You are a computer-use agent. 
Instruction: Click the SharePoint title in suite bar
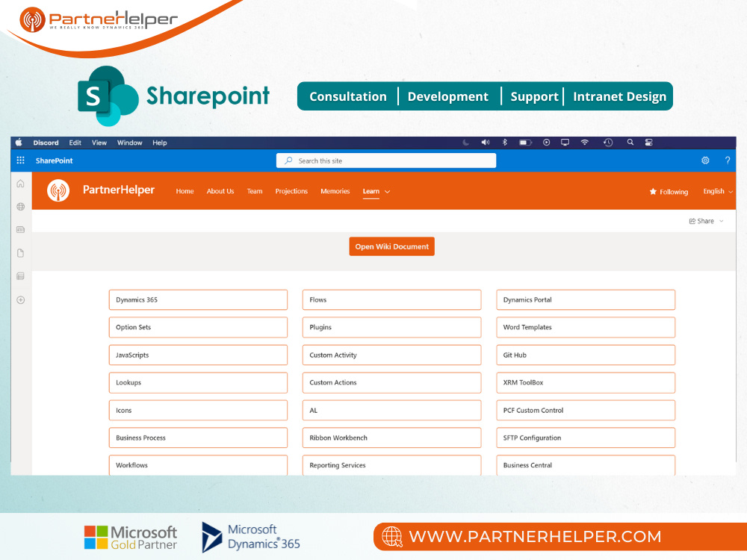pos(55,161)
